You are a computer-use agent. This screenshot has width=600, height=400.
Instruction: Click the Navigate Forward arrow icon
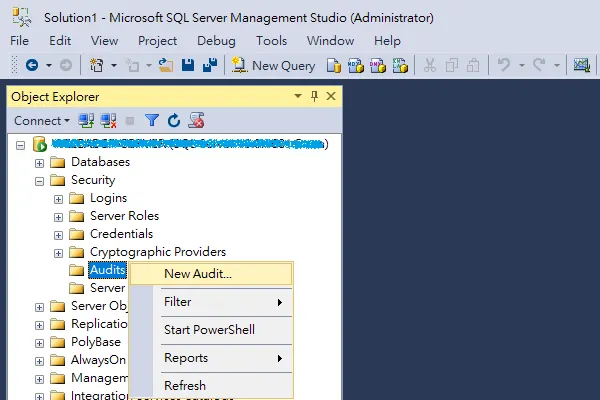click(x=66, y=65)
